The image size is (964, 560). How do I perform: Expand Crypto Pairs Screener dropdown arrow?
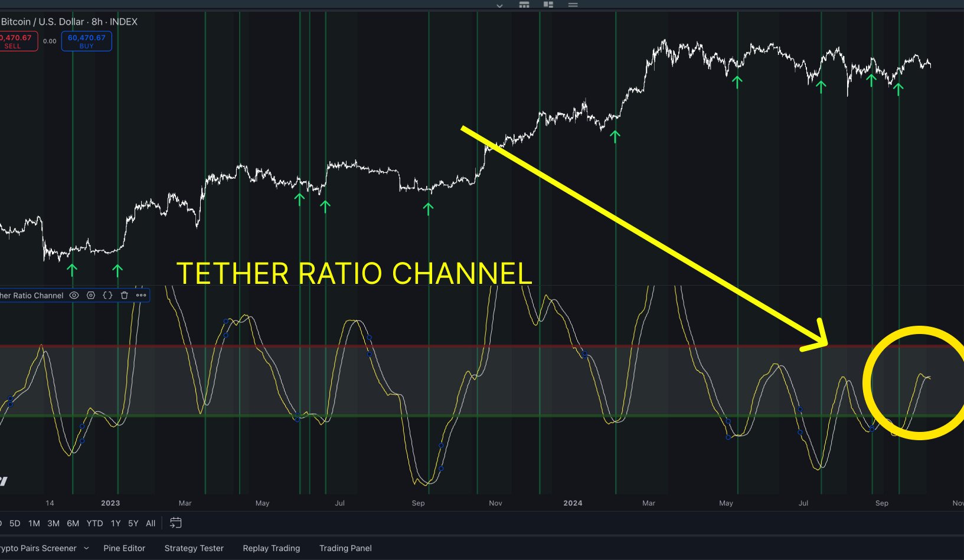[86, 548]
